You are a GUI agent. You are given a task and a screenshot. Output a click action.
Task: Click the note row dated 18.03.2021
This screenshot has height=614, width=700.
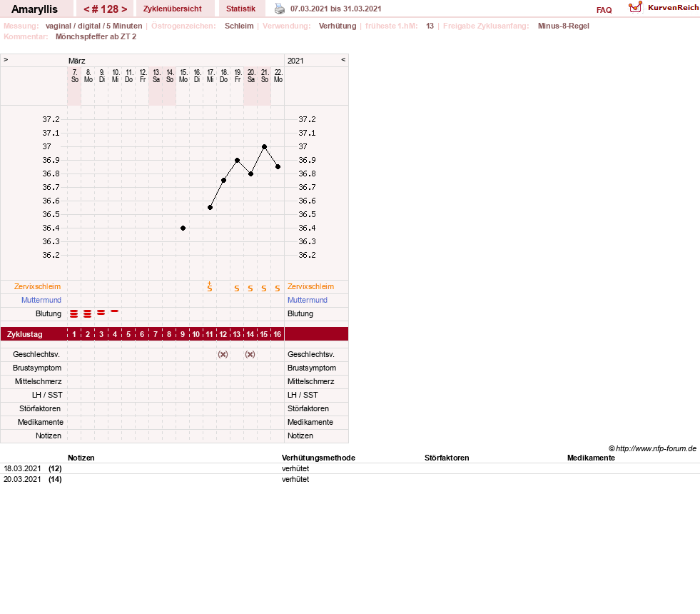350,468
